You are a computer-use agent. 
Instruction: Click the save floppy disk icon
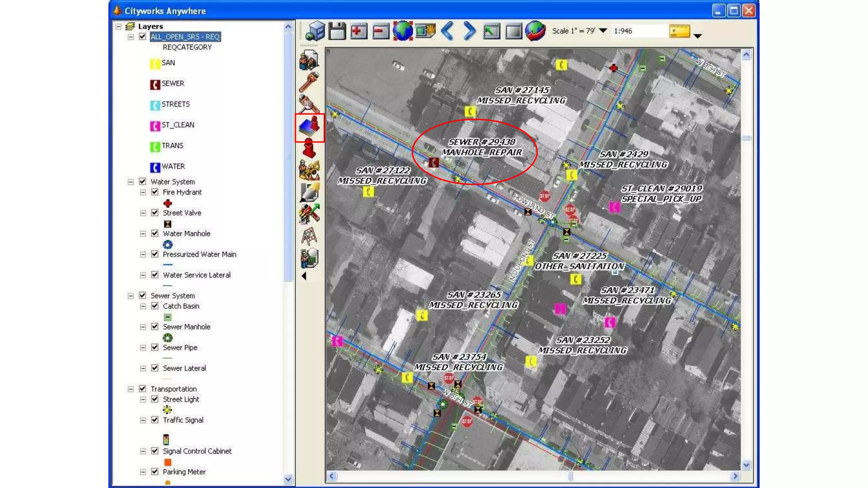click(337, 31)
